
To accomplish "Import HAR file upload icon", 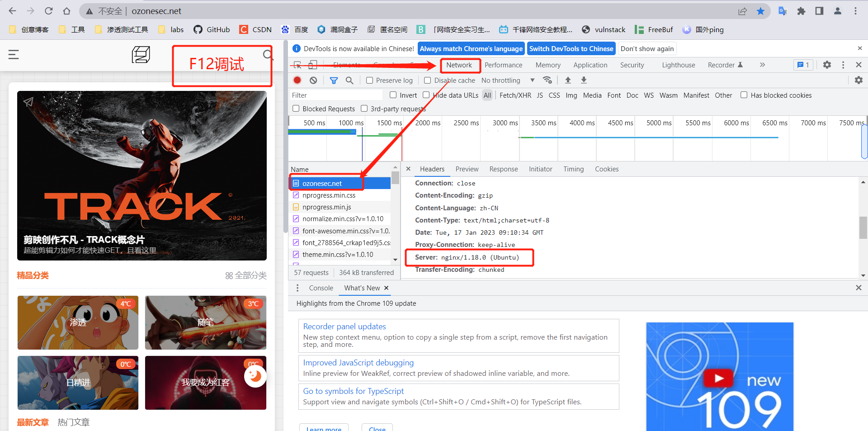I will tap(568, 80).
